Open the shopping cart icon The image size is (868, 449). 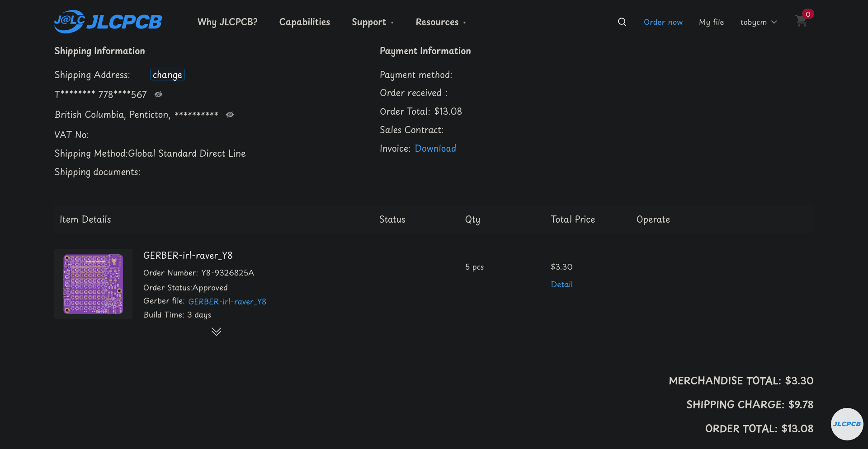[802, 21]
